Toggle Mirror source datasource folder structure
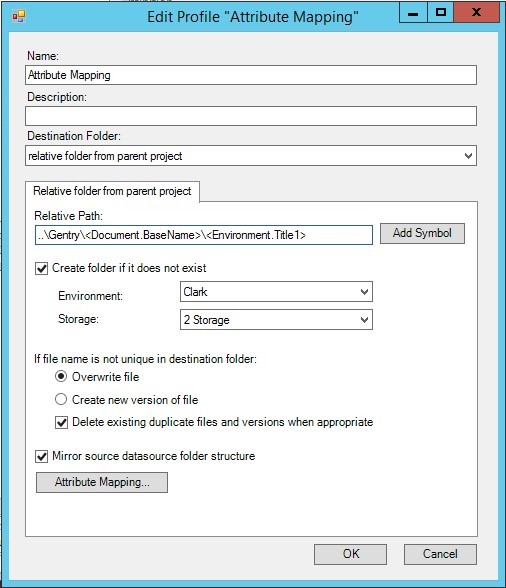 tap(41, 456)
